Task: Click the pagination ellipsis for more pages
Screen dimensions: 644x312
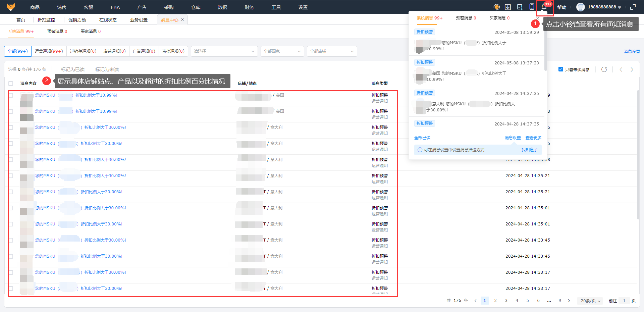Action: tap(549, 301)
